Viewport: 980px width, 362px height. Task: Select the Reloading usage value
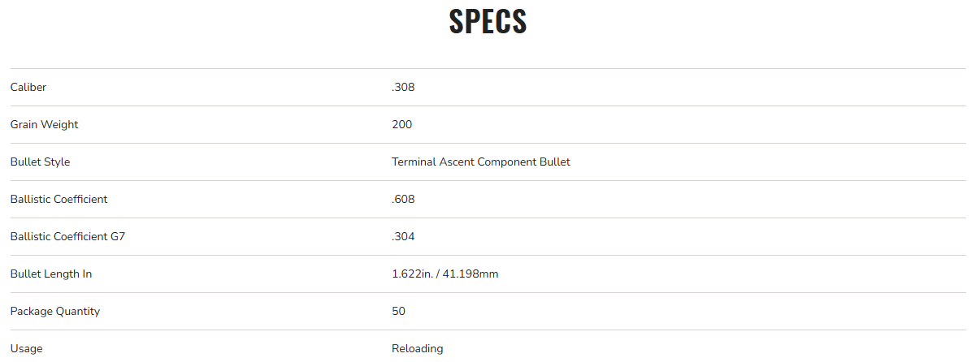[x=418, y=348]
